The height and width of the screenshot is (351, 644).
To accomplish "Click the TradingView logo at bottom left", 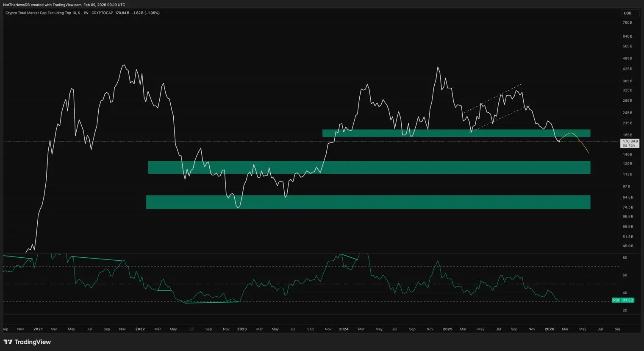I will 27,342.
